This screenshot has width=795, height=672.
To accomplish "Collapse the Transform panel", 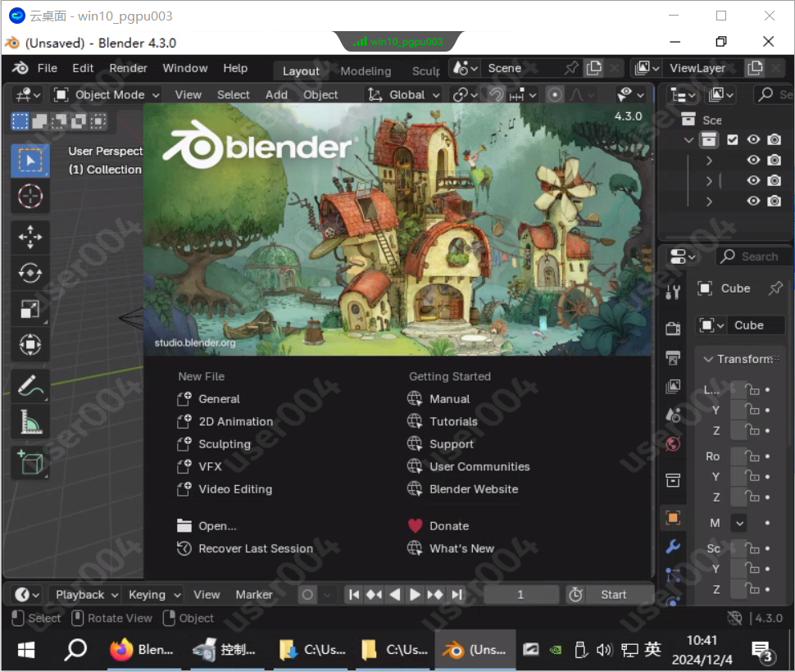I will point(708,359).
